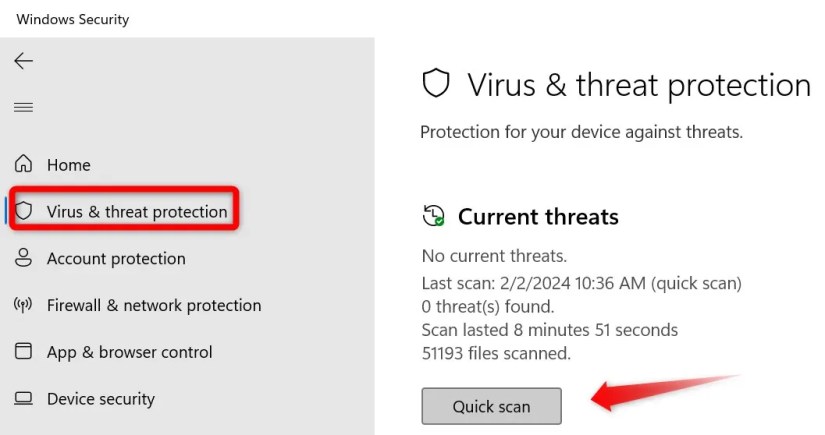Click the sidebar Virus & threat shield icon
This screenshot has height=435, width=825.
[x=25, y=212]
